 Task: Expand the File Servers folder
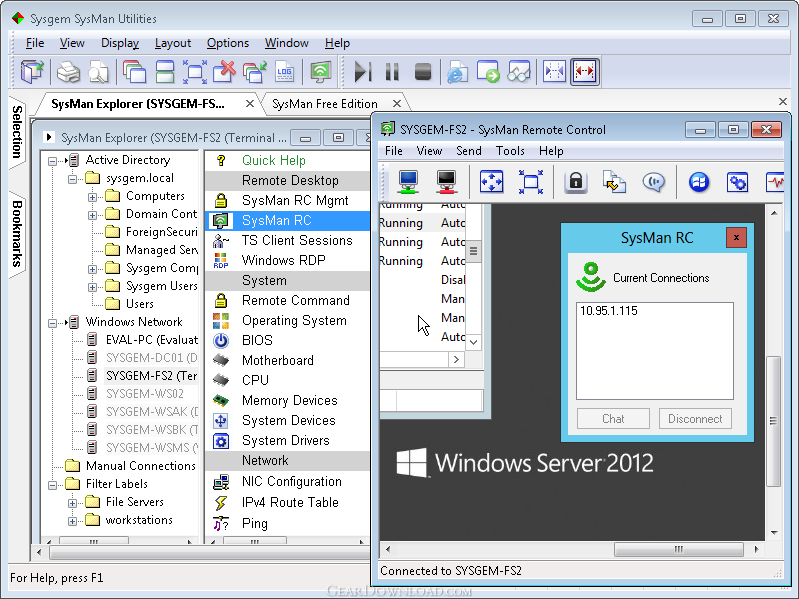click(x=72, y=503)
